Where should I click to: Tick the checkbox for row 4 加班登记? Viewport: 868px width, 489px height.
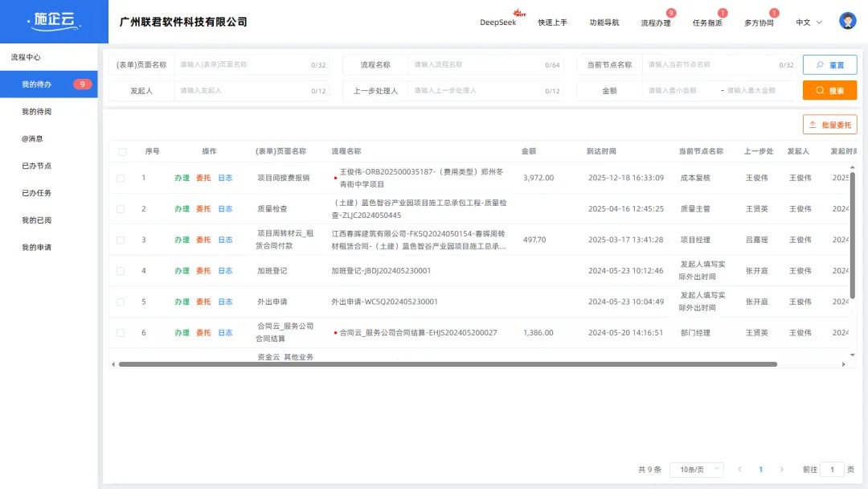122,270
